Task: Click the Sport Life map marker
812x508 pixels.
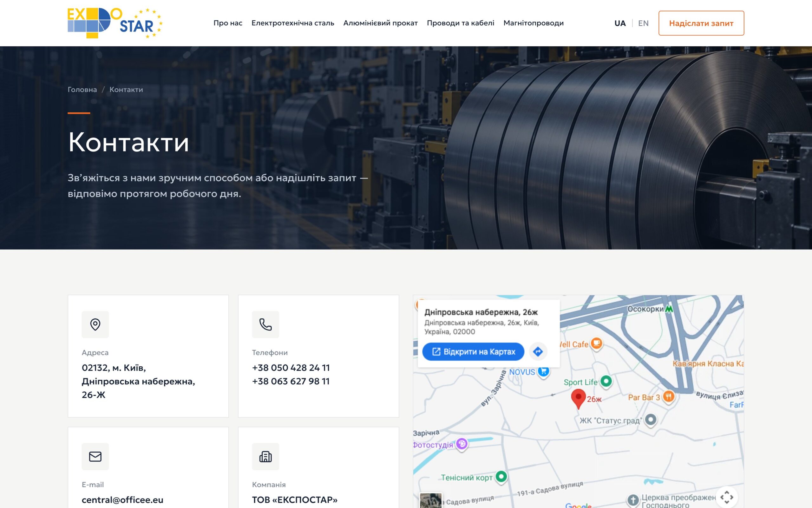Action: [606, 382]
